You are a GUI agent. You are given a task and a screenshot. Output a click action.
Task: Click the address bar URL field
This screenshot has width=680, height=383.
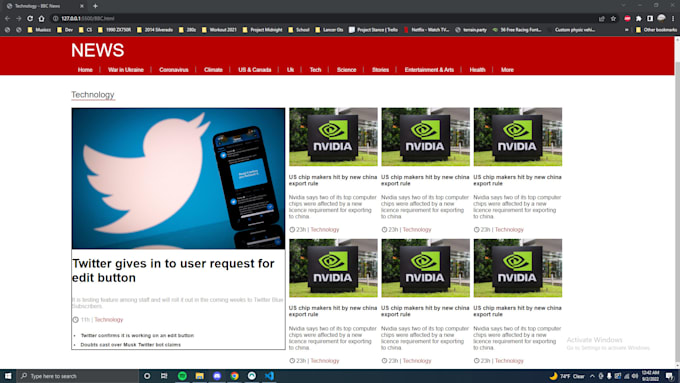(x=321, y=19)
